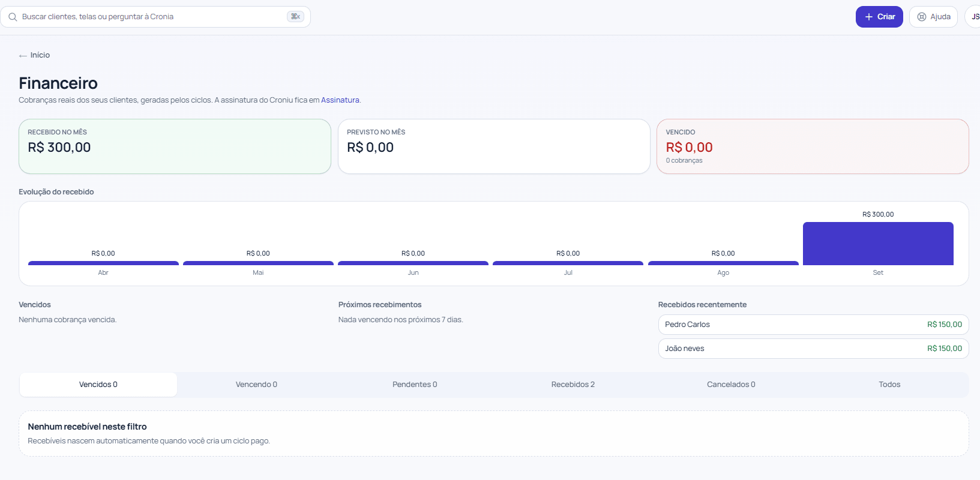Open the Ajuda help button
Viewport: 980px width, 480px height.
(933, 17)
